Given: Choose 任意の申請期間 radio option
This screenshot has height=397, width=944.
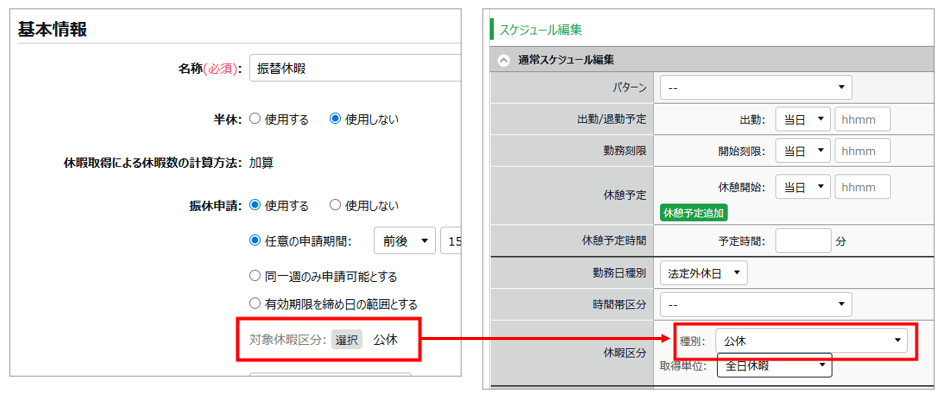Looking at the screenshot, I should pyautogui.click(x=254, y=241).
